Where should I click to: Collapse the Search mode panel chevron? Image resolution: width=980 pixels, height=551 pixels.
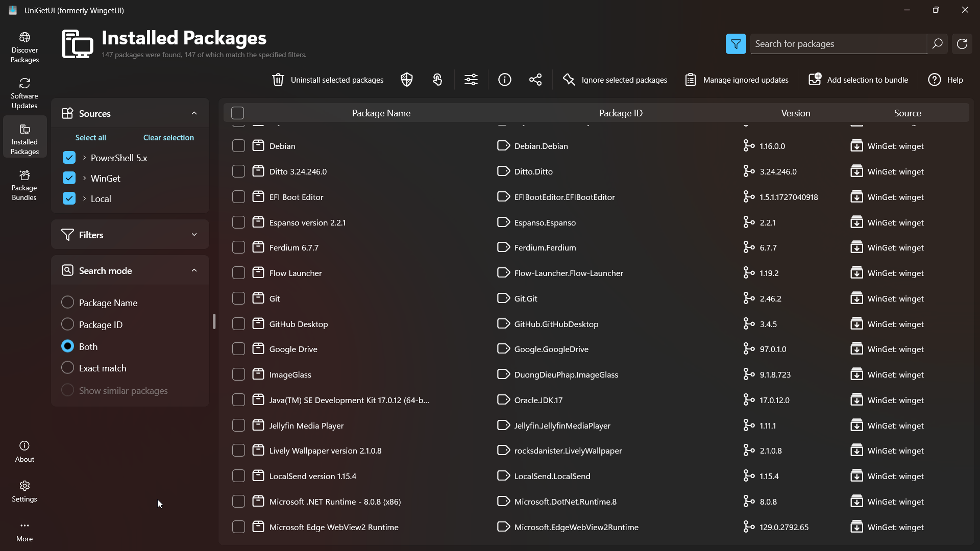point(194,270)
